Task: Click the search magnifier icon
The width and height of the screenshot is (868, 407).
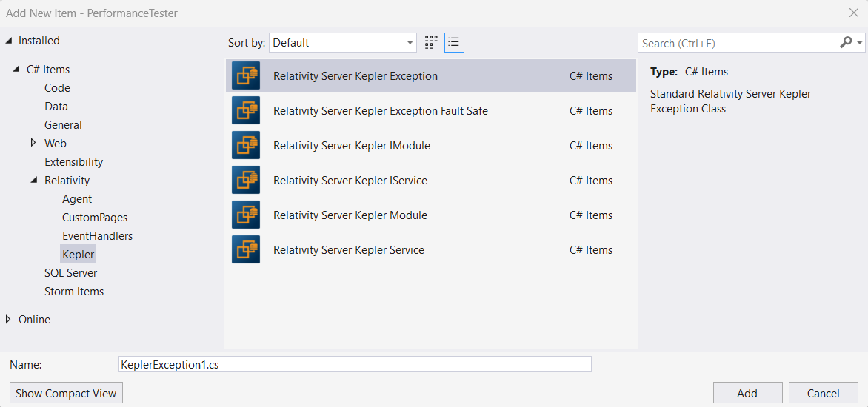Action: pyautogui.click(x=846, y=43)
